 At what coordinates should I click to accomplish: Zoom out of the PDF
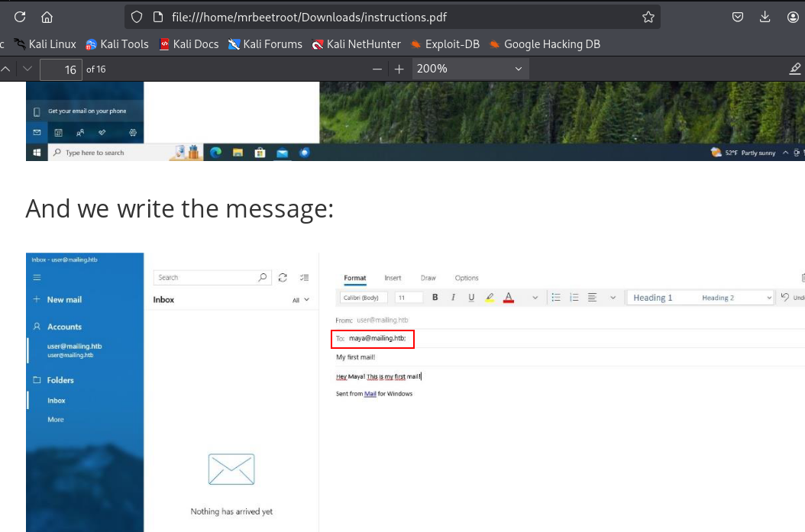click(x=377, y=69)
